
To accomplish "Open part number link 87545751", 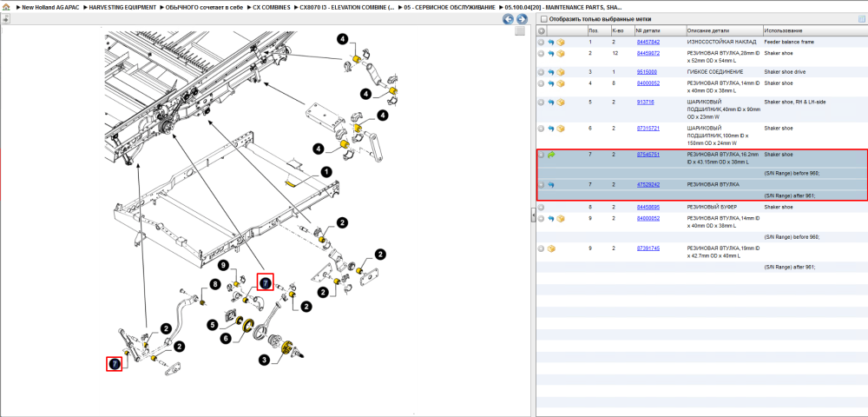I will (648, 155).
